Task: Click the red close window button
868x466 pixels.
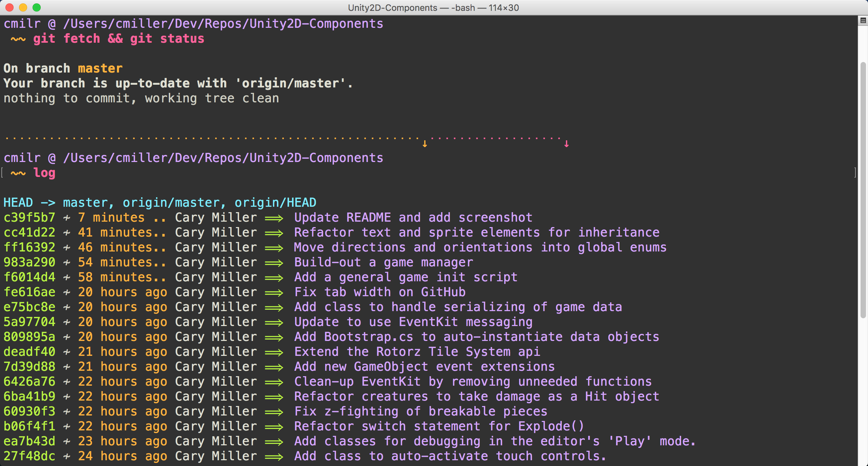Action: tap(9, 7)
